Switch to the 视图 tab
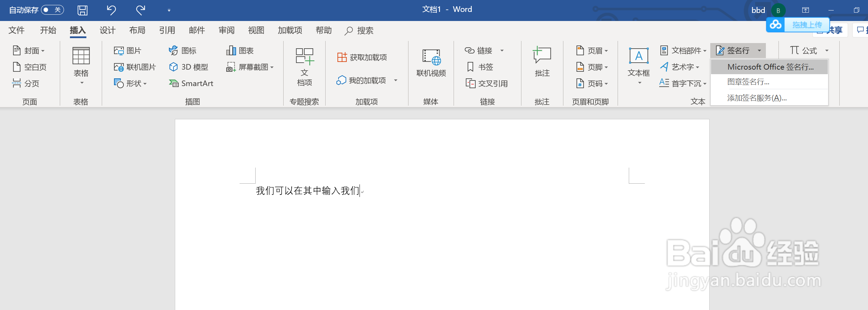The height and width of the screenshot is (310, 868). click(x=256, y=30)
